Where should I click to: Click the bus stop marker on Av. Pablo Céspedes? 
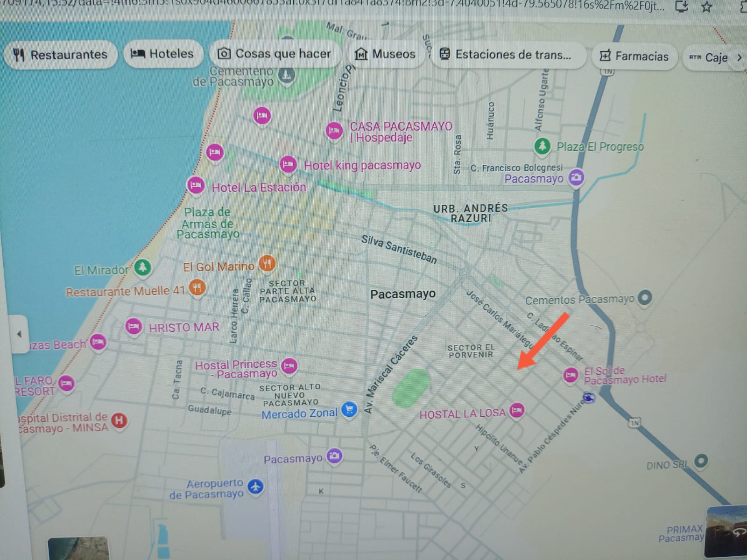[x=589, y=398]
